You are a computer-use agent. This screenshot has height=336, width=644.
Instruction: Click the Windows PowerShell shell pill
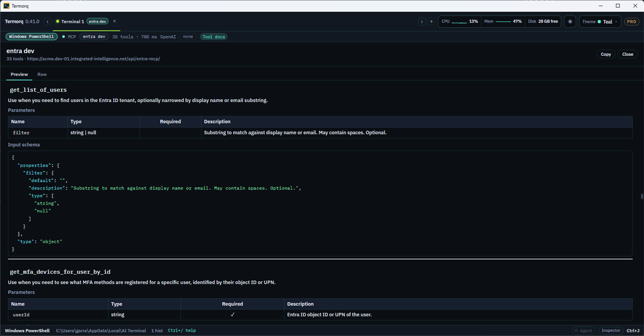click(x=31, y=37)
